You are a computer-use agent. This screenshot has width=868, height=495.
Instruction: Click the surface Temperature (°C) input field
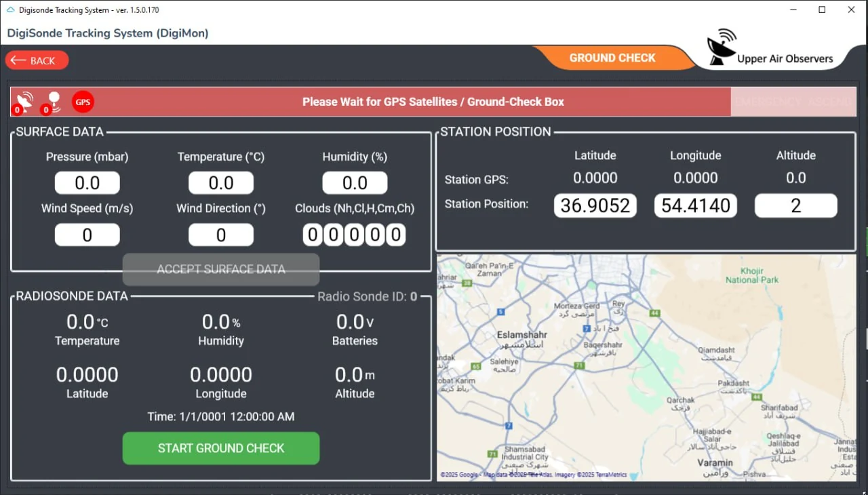pos(221,183)
